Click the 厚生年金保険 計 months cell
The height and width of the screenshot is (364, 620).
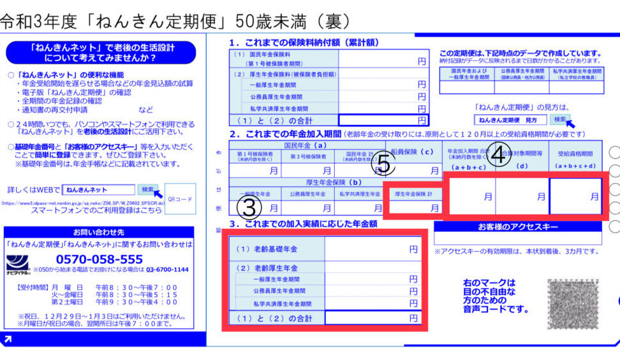point(416,207)
